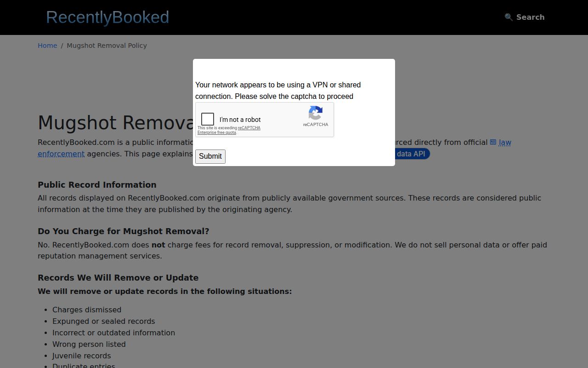Click the VPN or shared connection message
Screen dimensions: 588x368
[x=278, y=91]
